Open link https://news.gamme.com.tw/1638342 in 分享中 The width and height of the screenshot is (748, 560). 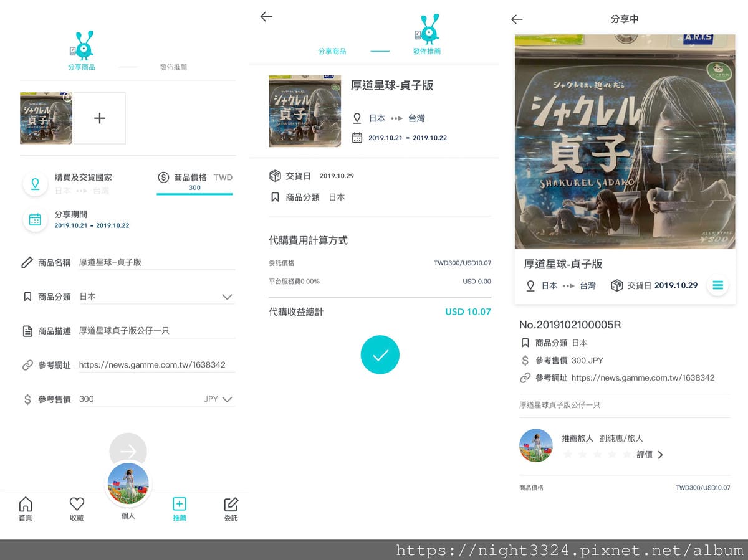(643, 377)
